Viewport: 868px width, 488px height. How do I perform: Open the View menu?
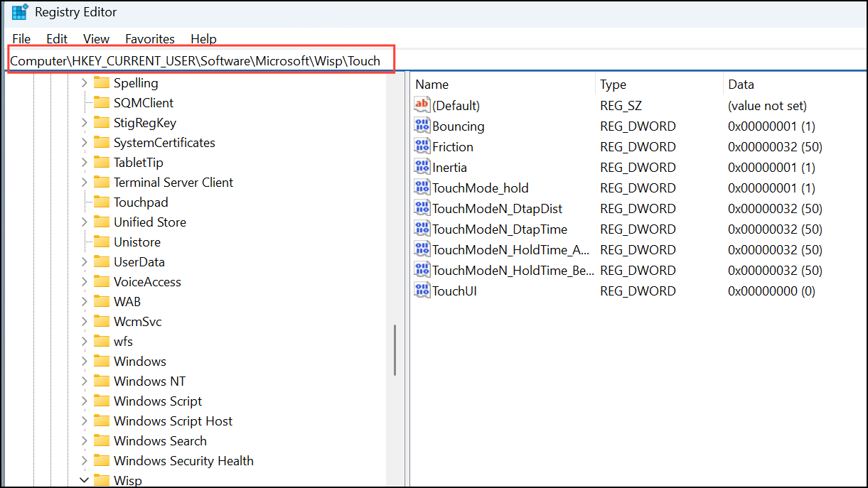[x=96, y=39]
